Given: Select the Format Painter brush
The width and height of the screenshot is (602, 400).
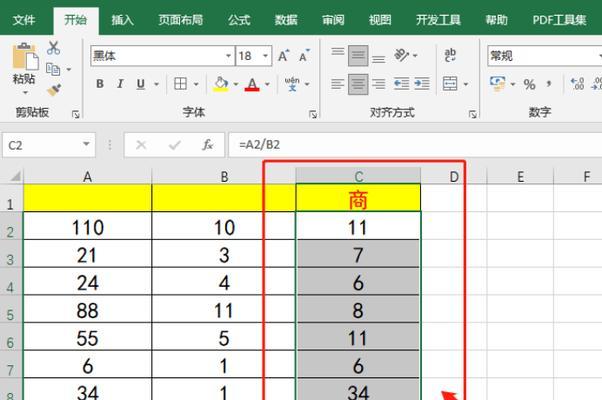Looking at the screenshot, I should [x=54, y=90].
